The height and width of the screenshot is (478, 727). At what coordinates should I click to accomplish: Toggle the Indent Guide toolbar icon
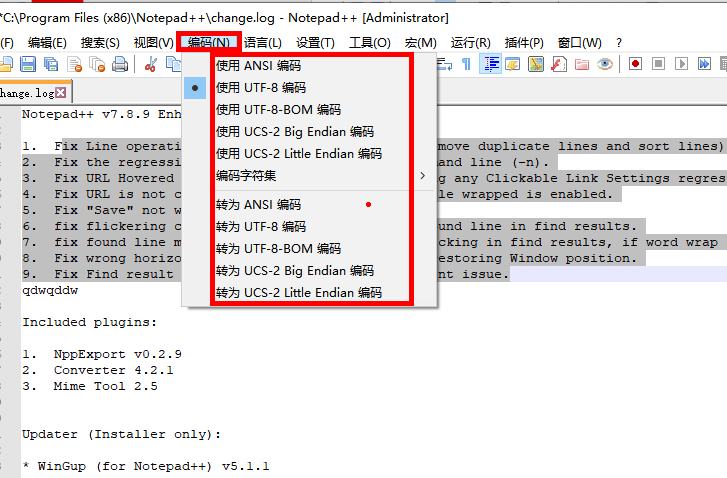(x=491, y=64)
